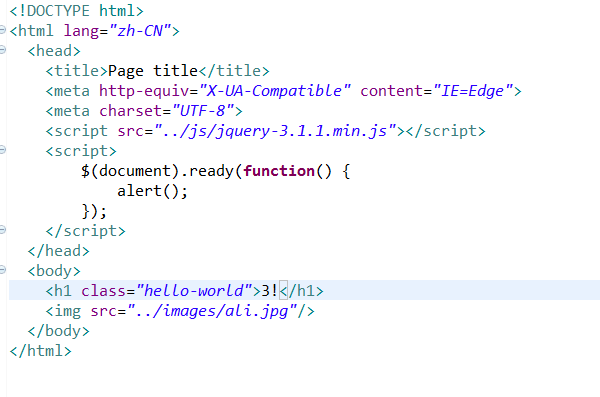Toggle fold marker beside closing script tag

2,229
